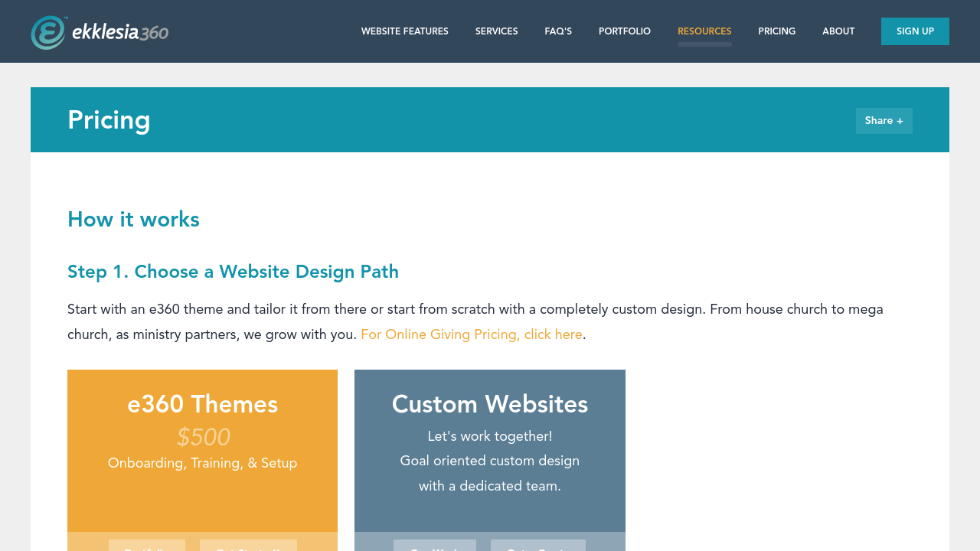This screenshot has width=980, height=551.
Task: Open the About navigation item
Action: tap(838, 31)
